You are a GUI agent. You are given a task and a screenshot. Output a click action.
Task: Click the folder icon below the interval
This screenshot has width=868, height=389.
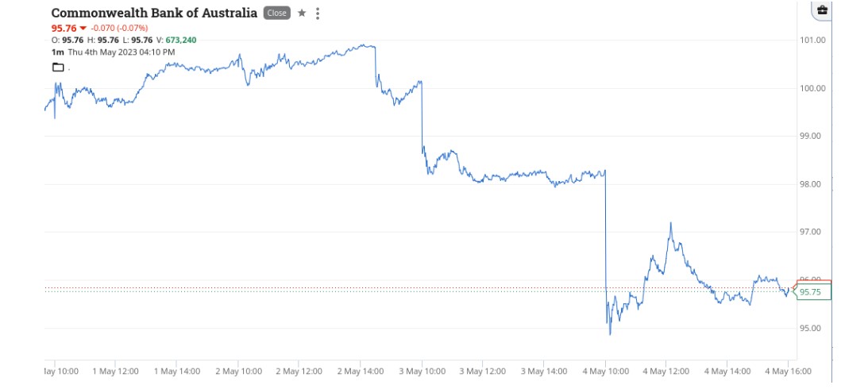click(x=57, y=67)
